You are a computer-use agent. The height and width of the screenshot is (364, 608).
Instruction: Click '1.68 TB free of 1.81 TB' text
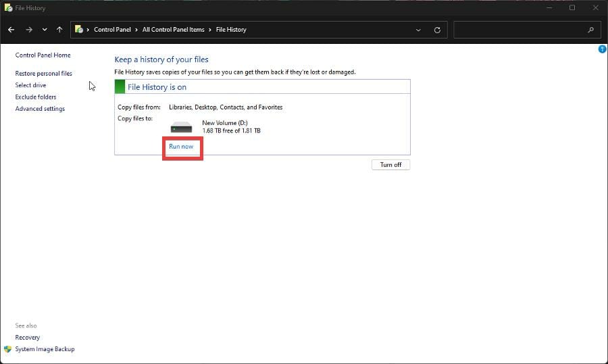pos(232,130)
